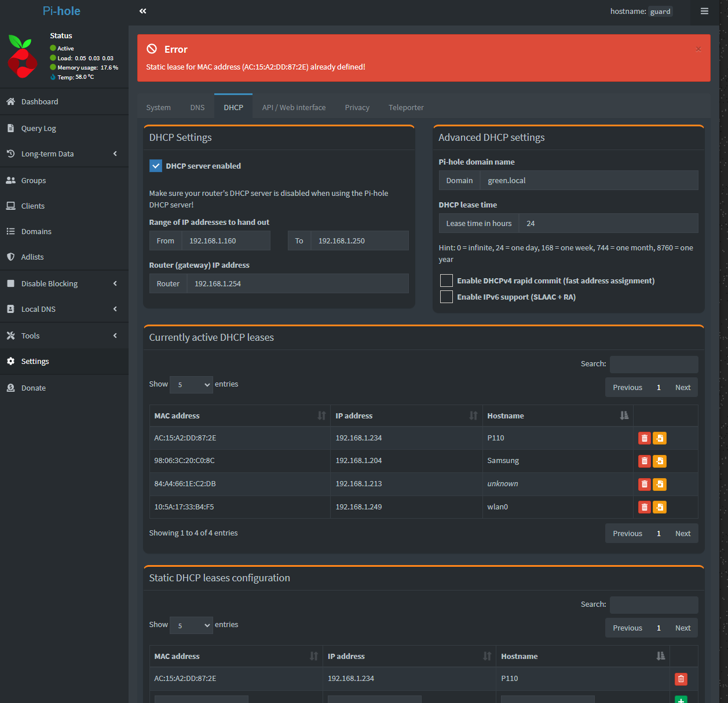This screenshot has height=703, width=728.
Task: Open the active leases show entries dropdown
Action: pos(192,384)
